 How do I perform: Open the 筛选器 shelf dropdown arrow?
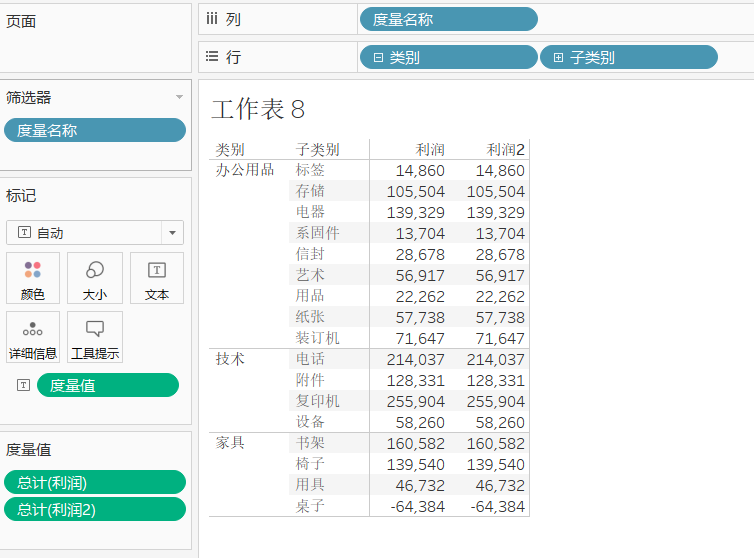point(179,97)
